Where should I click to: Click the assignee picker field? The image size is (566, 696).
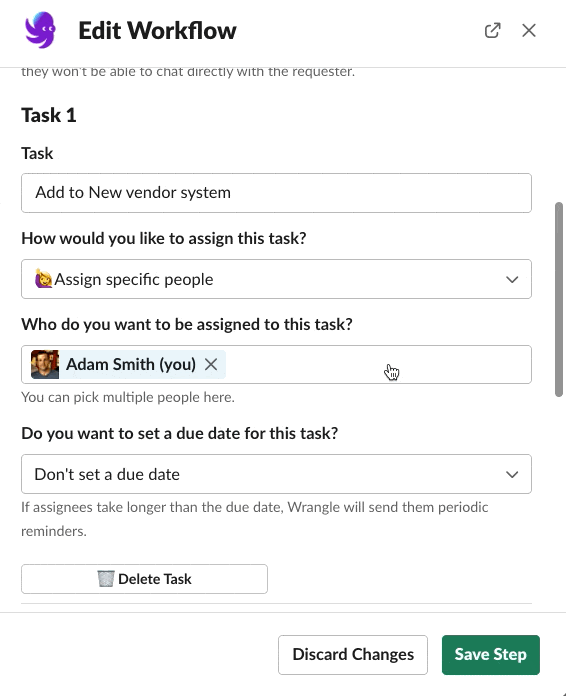(276, 364)
